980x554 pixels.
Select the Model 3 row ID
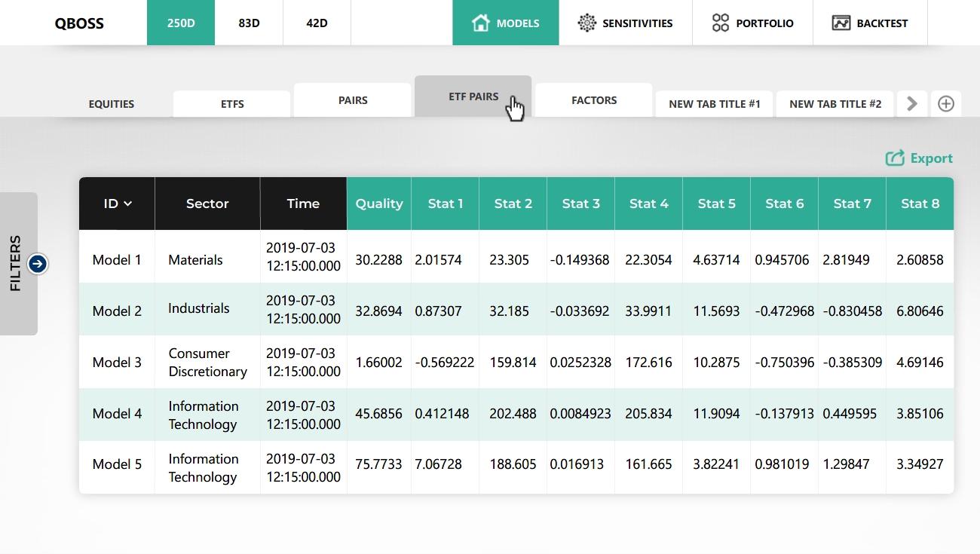click(117, 363)
